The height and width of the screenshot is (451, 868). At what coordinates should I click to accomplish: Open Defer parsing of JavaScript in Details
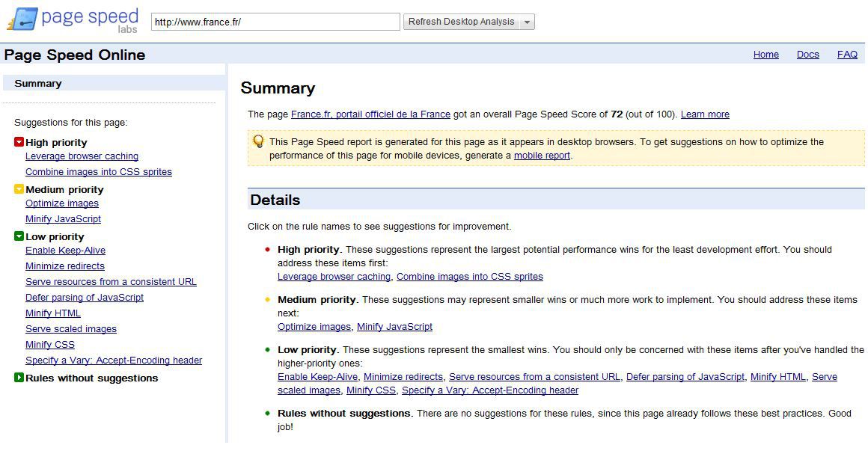click(685, 376)
